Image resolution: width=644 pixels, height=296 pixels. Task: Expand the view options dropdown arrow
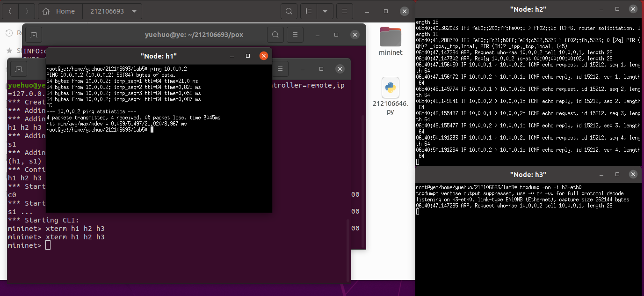tap(325, 11)
